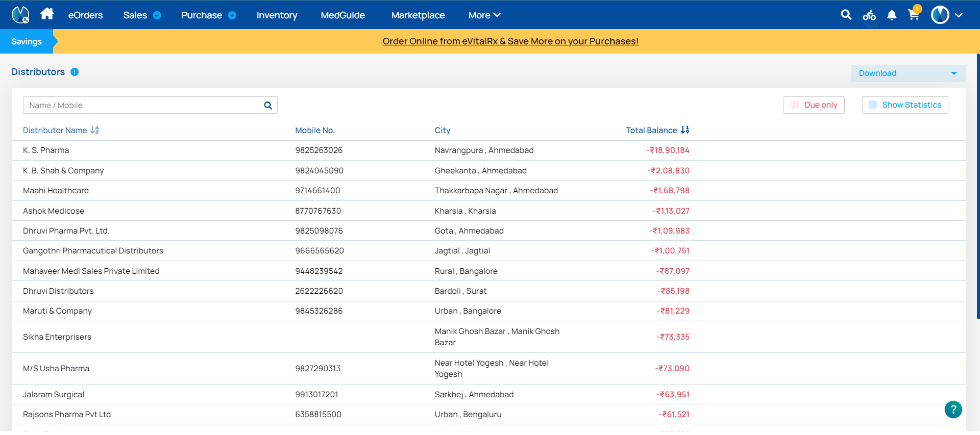The width and height of the screenshot is (980, 435).
Task: Toggle the Show Statistics checkbox
Action: 873,105
